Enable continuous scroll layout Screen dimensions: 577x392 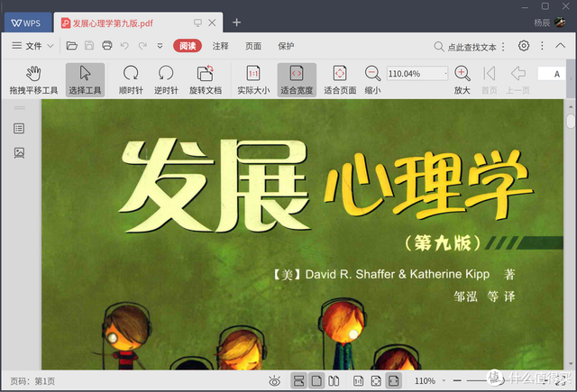pos(298,381)
